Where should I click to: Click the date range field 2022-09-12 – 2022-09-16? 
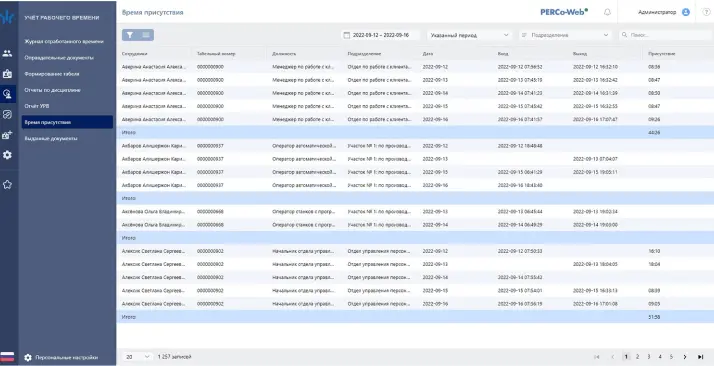pyautogui.click(x=381, y=35)
